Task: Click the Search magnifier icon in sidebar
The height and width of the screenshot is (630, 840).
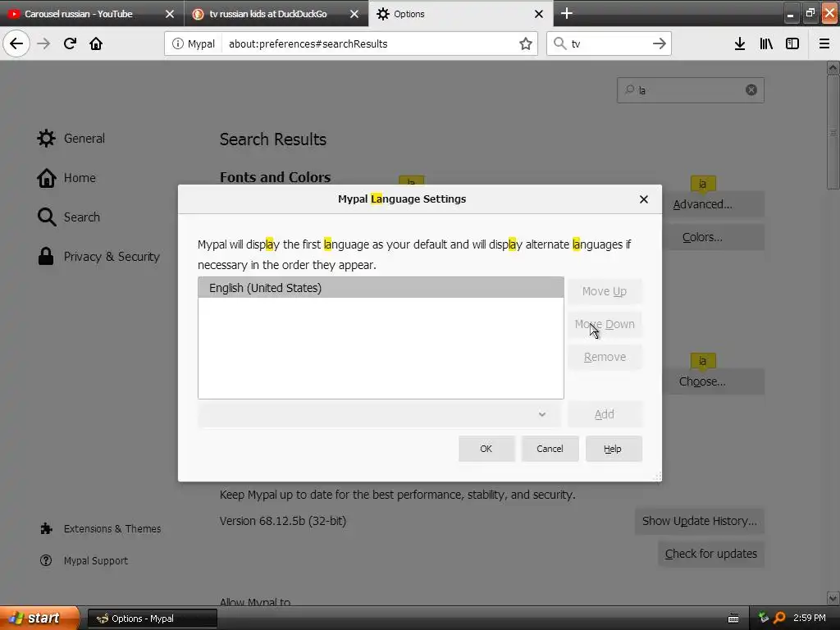Action: 47,217
